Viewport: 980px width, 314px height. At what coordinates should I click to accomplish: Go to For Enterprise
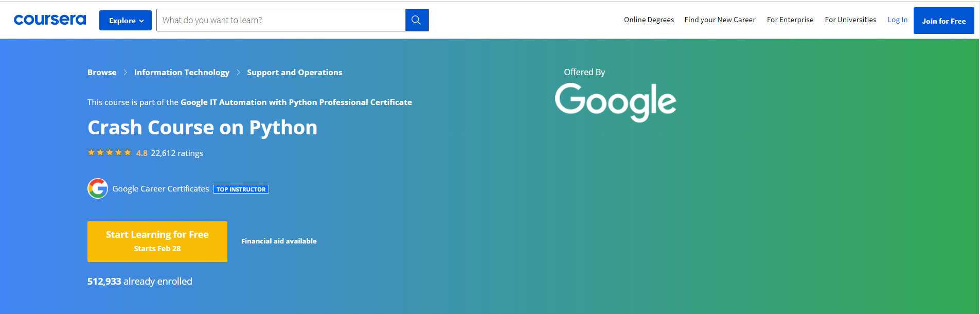[x=790, y=20]
